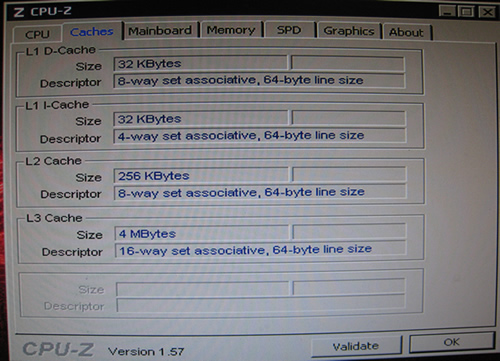The height and width of the screenshot is (361, 500).
Task: Open the CPU tab
Action: [38, 34]
